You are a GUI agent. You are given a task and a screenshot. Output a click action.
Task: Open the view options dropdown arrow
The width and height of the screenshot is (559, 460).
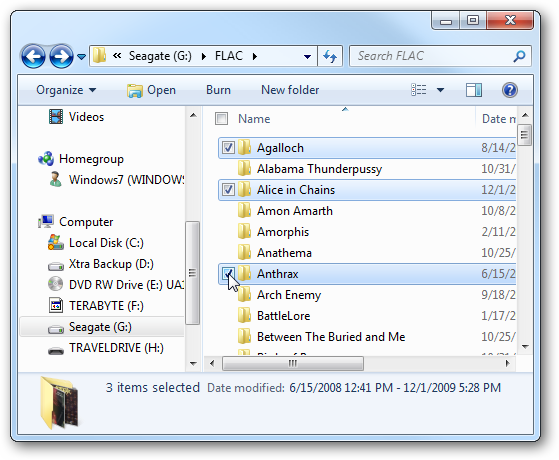(441, 90)
